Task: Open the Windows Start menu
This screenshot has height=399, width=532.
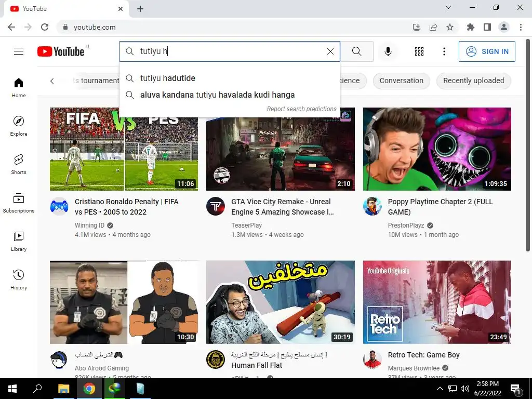Action: pyautogui.click(x=12, y=389)
